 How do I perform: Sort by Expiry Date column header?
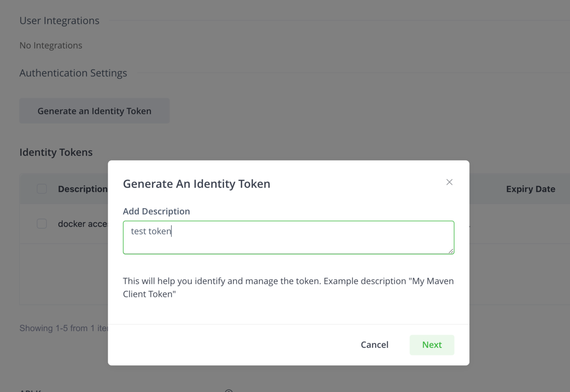coord(531,189)
